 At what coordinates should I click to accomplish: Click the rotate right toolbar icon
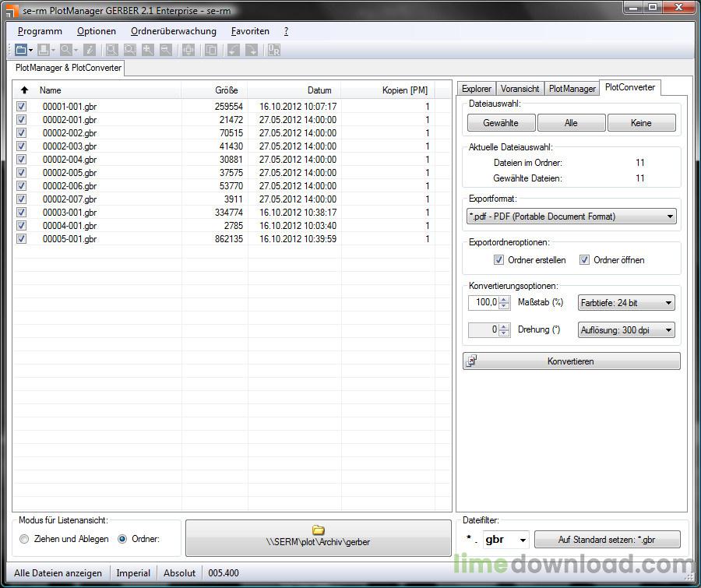[252, 50]
